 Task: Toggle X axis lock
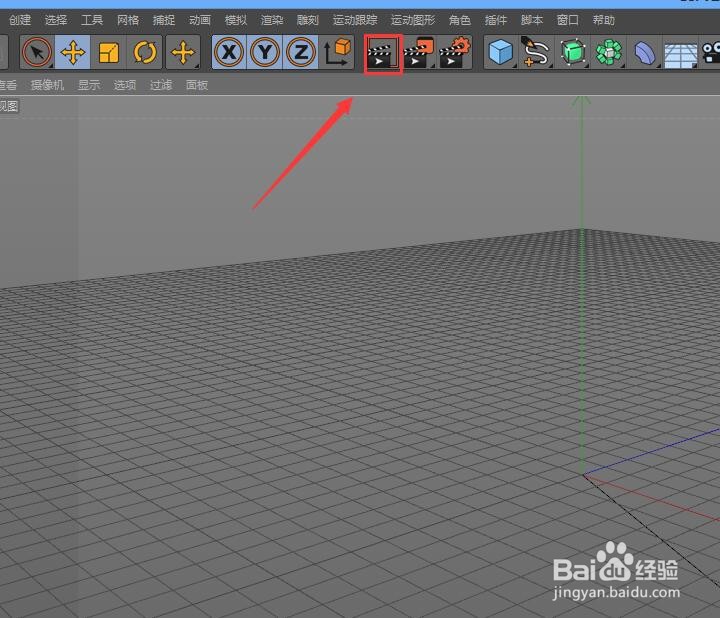(x=229, y=52)
